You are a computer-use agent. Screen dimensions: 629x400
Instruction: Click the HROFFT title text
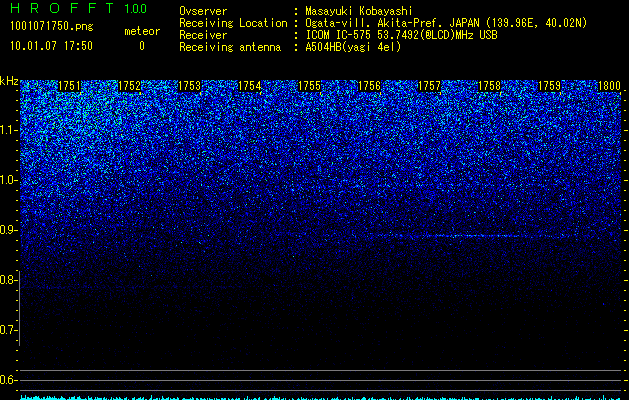point(61,8)
